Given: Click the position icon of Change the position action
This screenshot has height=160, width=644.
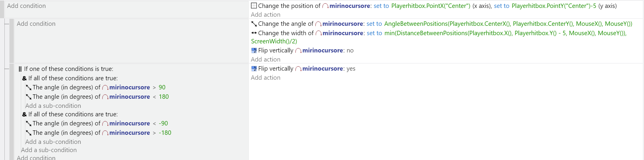Looking at the screenshot, I should coord(254,6).
